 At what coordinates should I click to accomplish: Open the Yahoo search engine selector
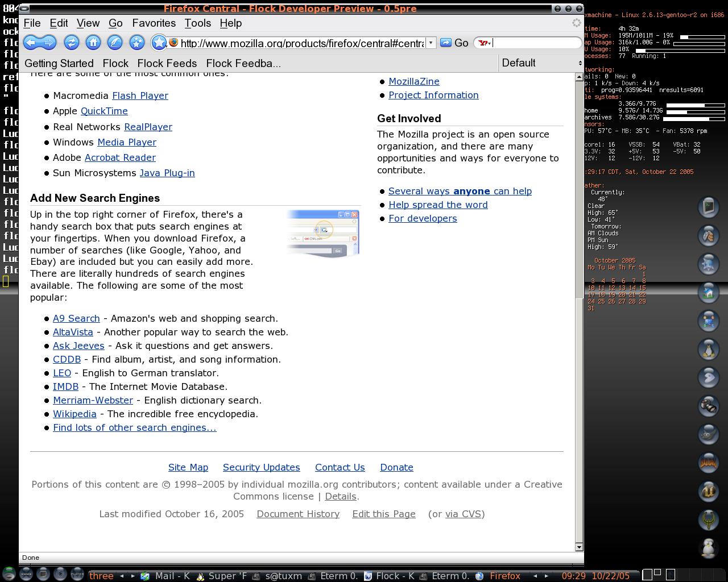pyautogui.click(x=485, y=43)
